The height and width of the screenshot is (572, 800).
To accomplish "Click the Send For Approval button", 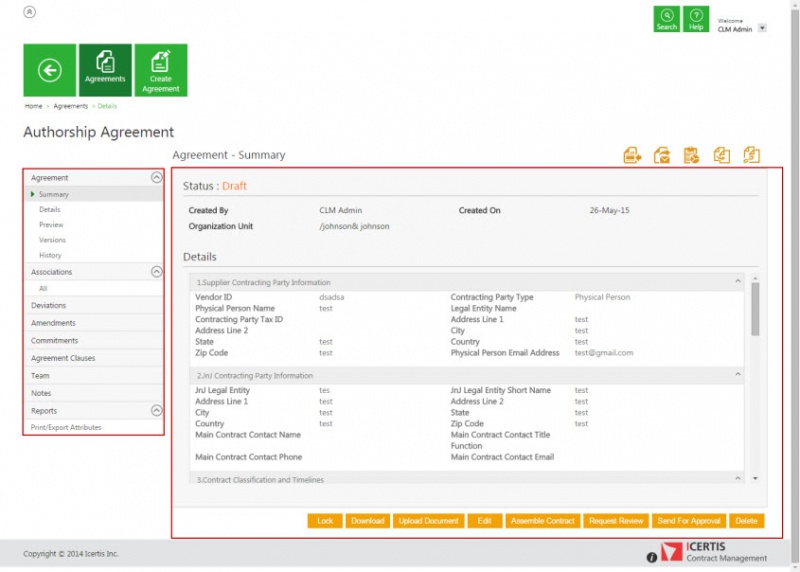I will click(687, 521).
